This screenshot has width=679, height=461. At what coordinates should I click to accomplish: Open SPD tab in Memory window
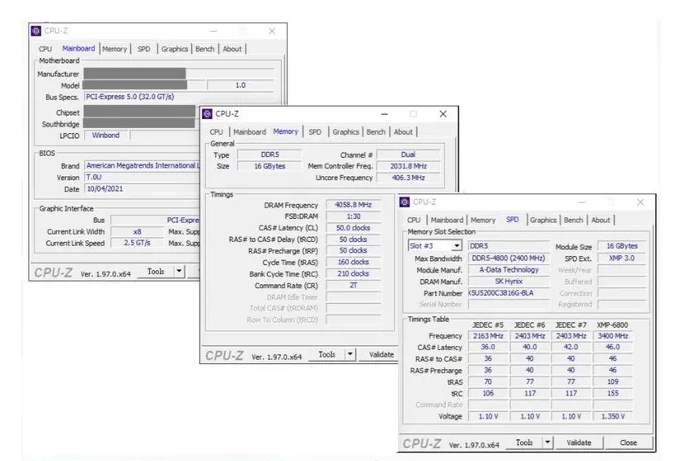click(315, 132)
